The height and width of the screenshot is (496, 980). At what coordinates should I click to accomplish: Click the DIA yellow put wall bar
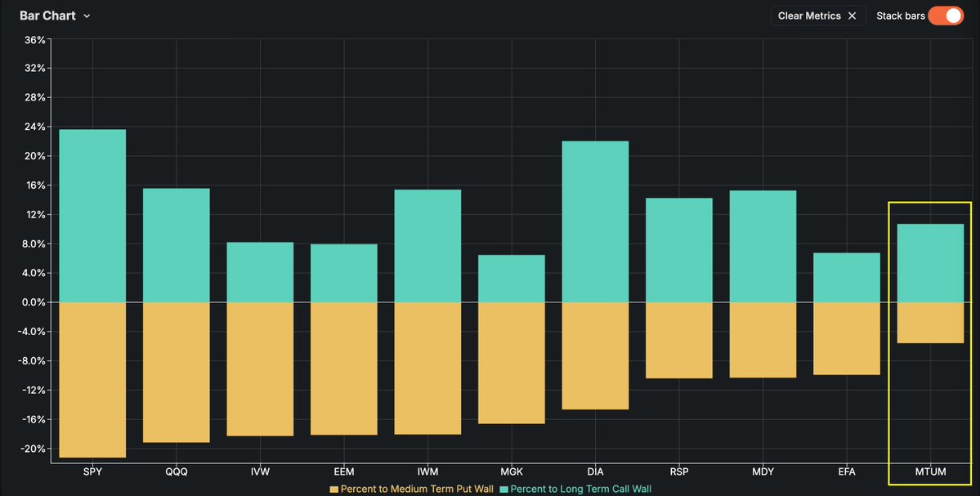click(595, 356)
